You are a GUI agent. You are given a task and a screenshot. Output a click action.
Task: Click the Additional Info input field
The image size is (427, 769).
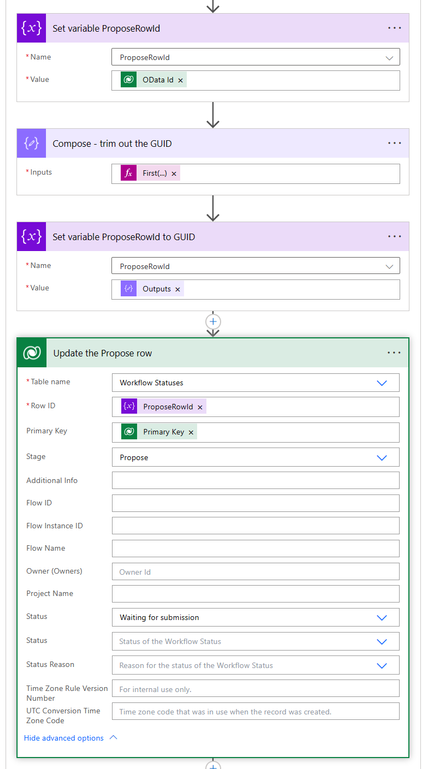point(255,481)
